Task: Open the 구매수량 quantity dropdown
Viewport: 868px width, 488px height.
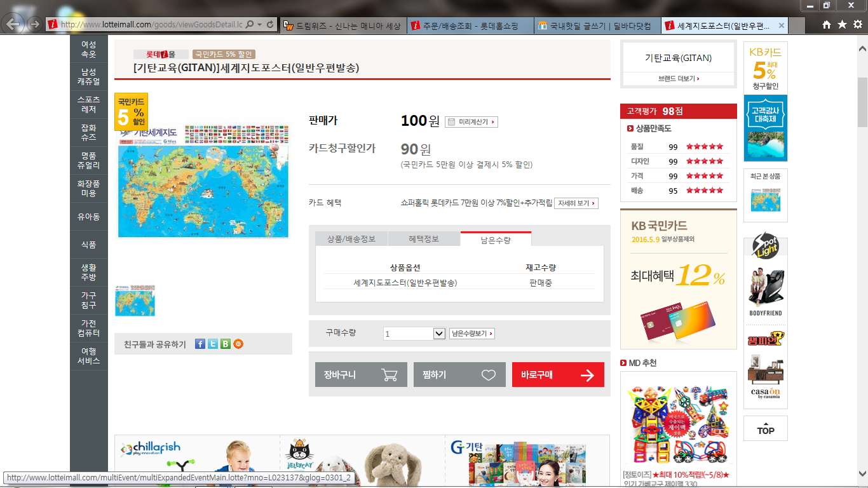Action: pyautogui.click(x=438, y=334)
